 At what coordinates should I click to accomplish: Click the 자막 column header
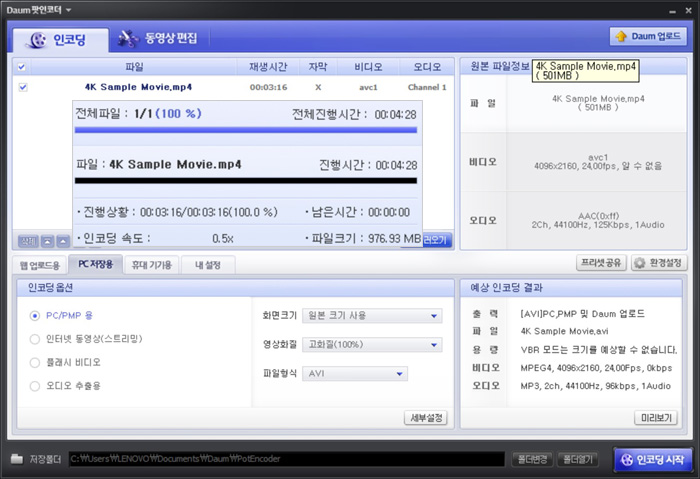[318, 67]
